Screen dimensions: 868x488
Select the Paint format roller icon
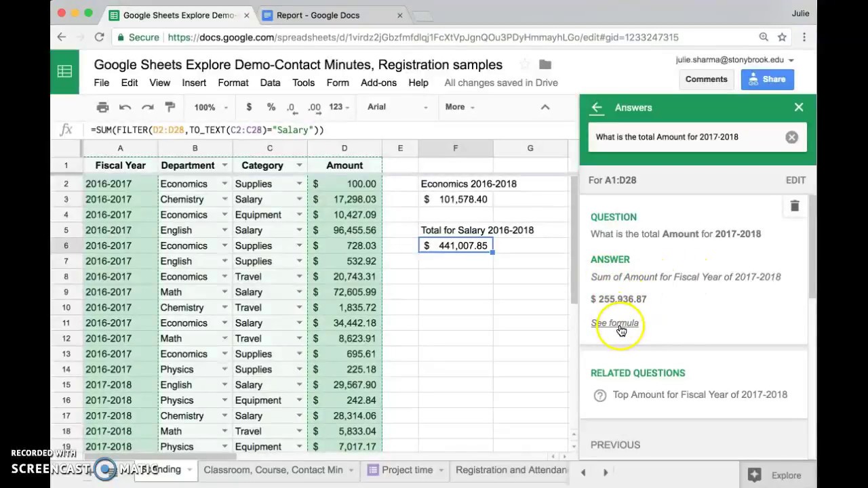coord(170,107)
